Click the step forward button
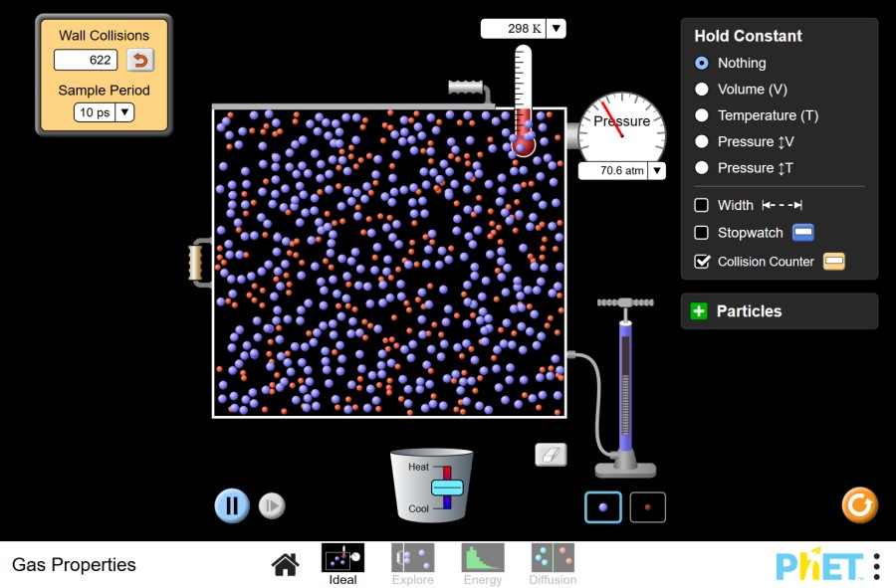This screenshot has width=896, height=588. [x=272, y=505]
